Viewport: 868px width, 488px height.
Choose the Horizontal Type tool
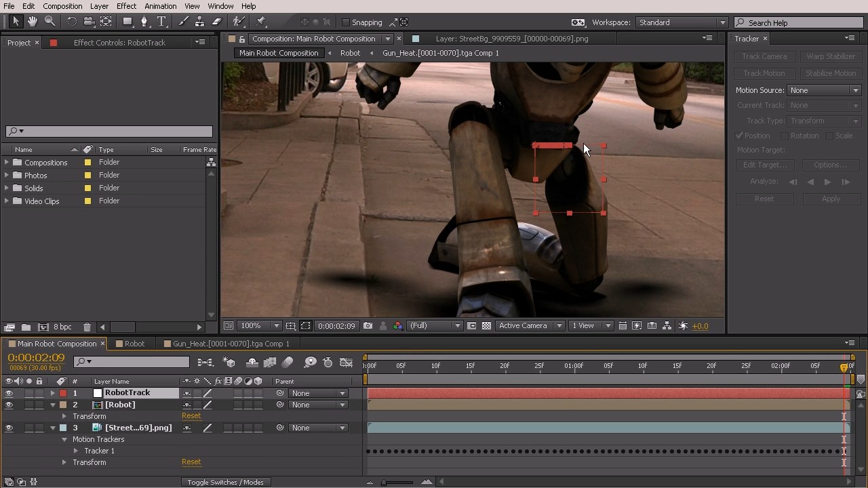(161, 22)
